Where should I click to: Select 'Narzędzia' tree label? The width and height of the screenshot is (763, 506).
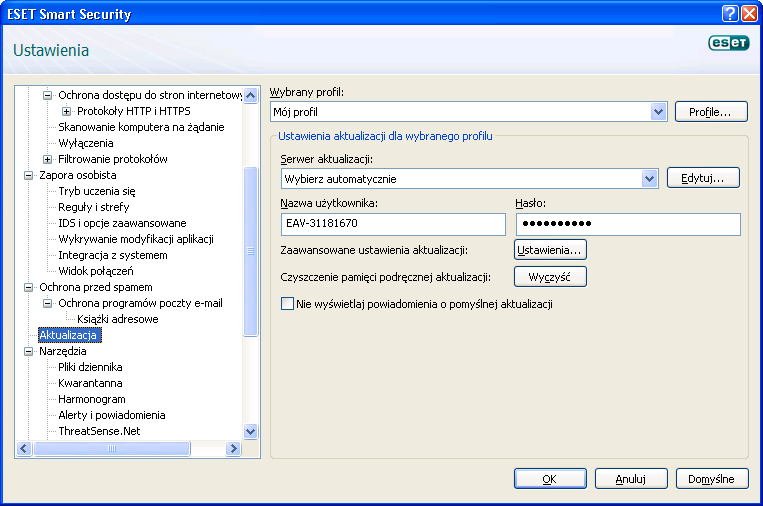point(63,351)
